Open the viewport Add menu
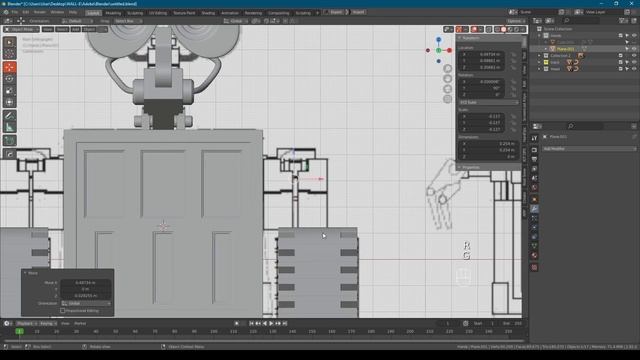Screen dimensions: 640x360 point(76,29)
